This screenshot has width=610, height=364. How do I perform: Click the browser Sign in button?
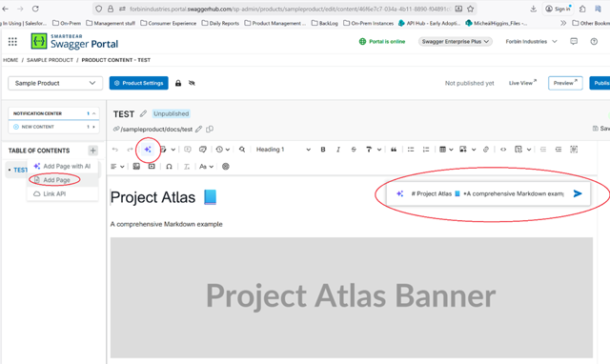558,9
